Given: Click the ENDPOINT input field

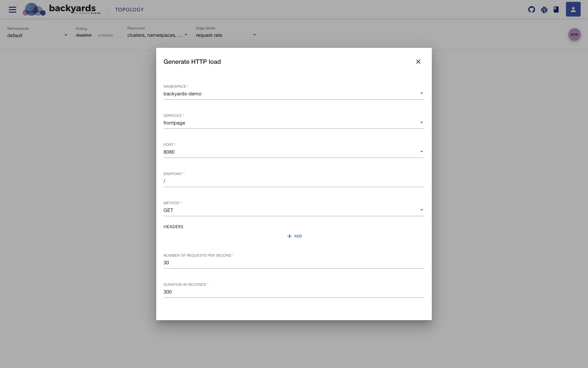Looking at the screenshot, I should pyautogui.click(x=294, y=181).
